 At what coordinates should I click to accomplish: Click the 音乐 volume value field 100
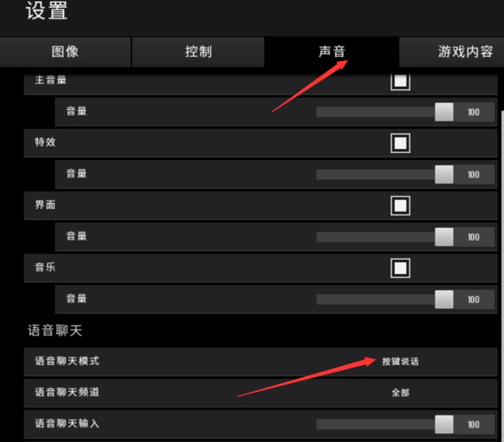(x=474, y=299)
